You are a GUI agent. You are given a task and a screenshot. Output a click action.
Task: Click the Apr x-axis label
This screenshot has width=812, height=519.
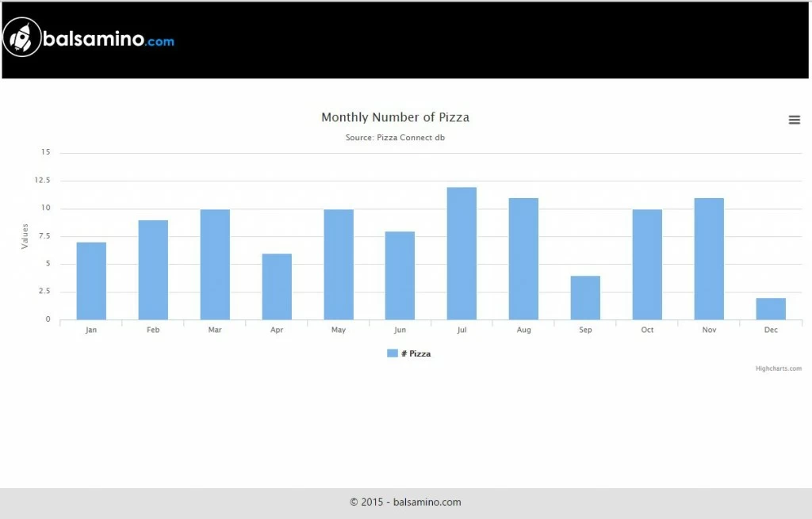click(x=277, y=330)
